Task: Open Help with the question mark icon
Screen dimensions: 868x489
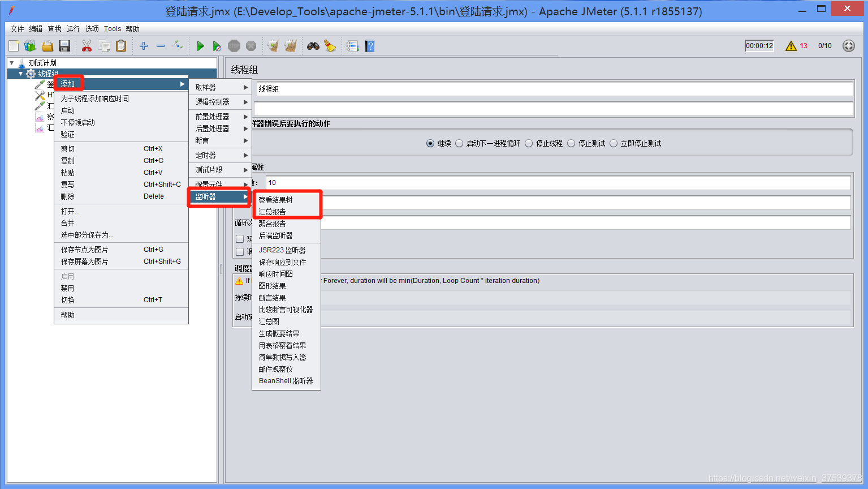Action: click(370, 46)
